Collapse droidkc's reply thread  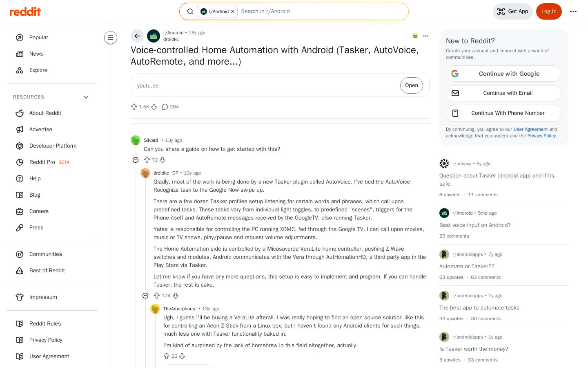pos(145,296)
